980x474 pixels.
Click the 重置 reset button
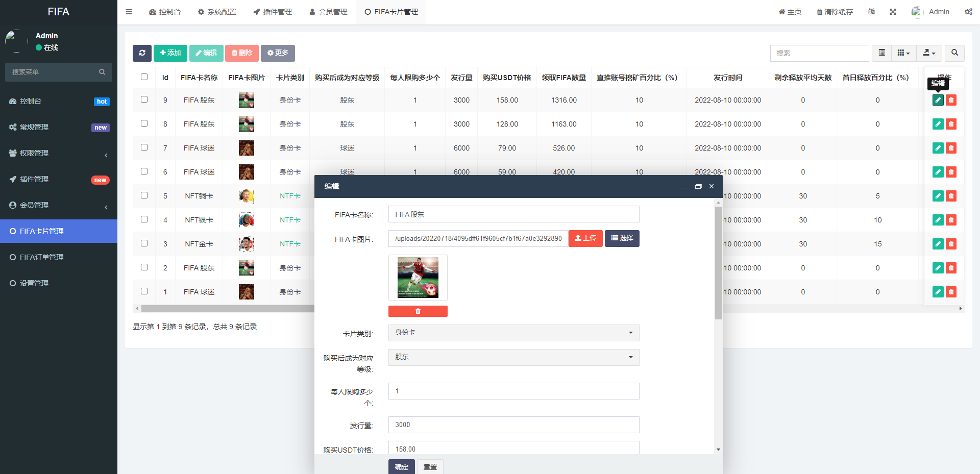(430, 467)
